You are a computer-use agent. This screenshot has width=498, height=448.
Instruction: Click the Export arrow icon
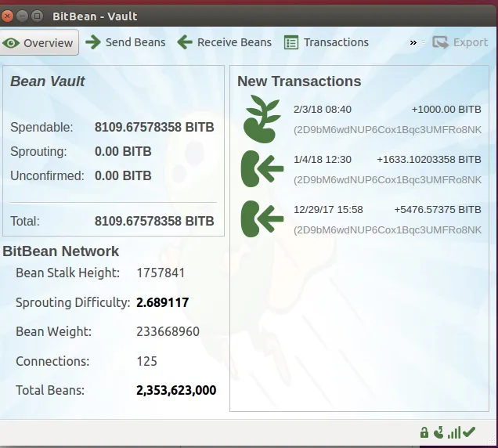[x=440, y=42]
